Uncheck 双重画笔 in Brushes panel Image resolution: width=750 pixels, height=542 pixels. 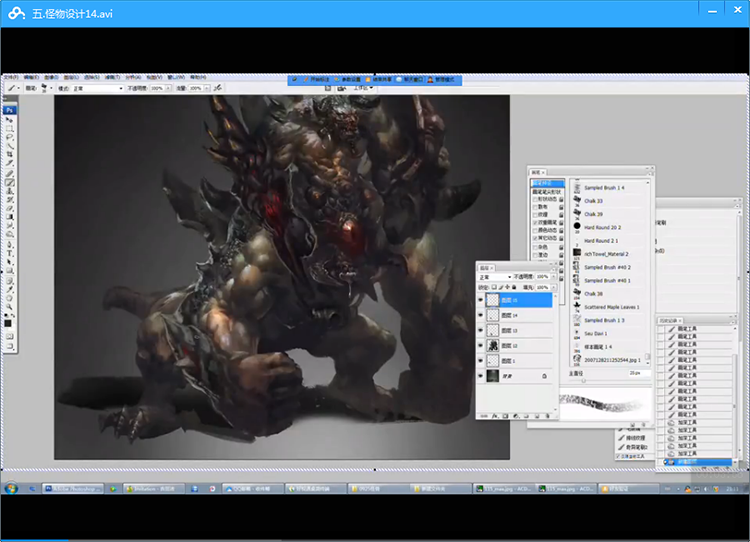[x=535, y=222]
